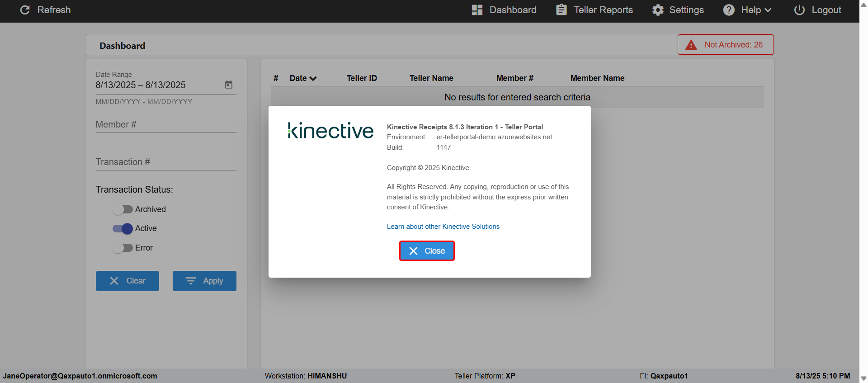The image size is (868, 383).
Task: Open Learn about other Kinective Solutions link
Action: tap(443, 227)
